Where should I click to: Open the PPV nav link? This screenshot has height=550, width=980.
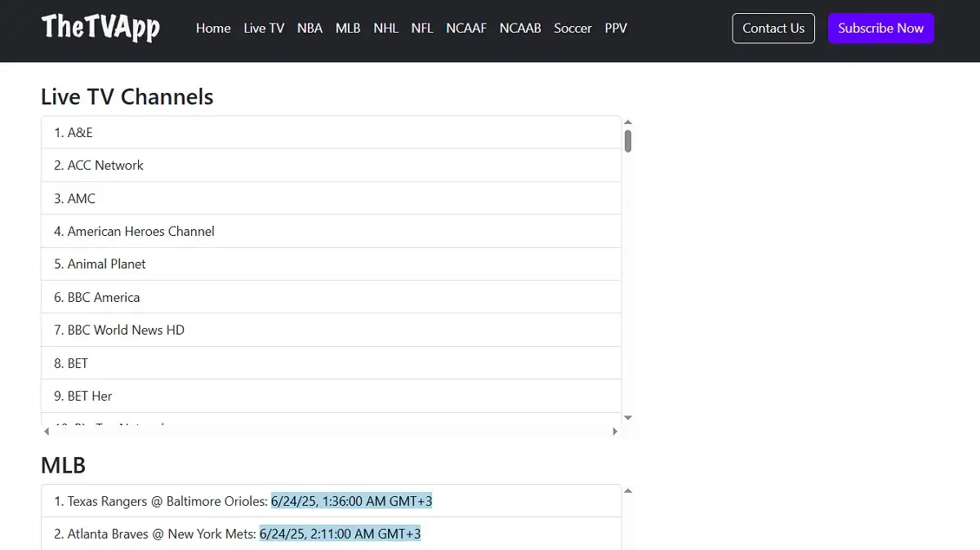(616, 28)
